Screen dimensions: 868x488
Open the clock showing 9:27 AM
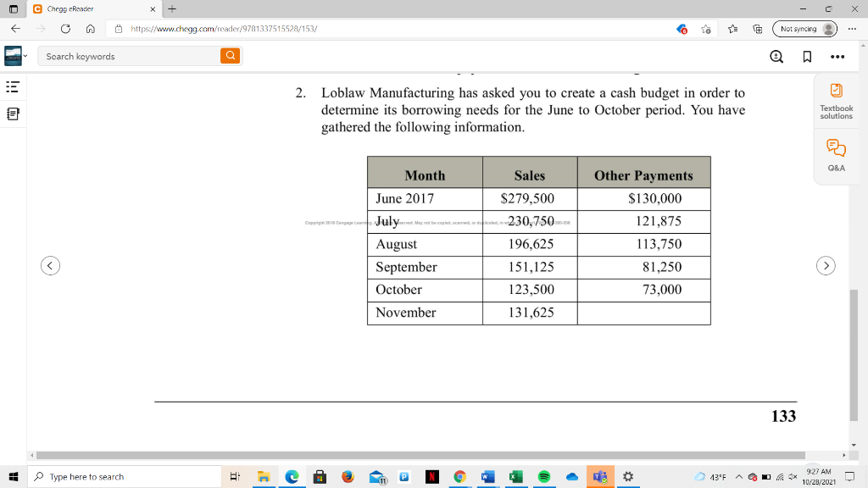tap(819, 476)
